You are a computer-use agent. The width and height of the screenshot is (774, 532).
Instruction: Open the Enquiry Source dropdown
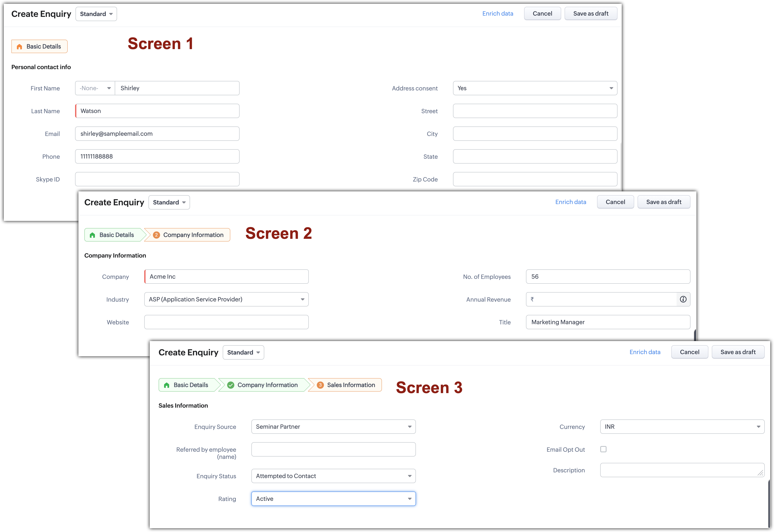point(333,427)
